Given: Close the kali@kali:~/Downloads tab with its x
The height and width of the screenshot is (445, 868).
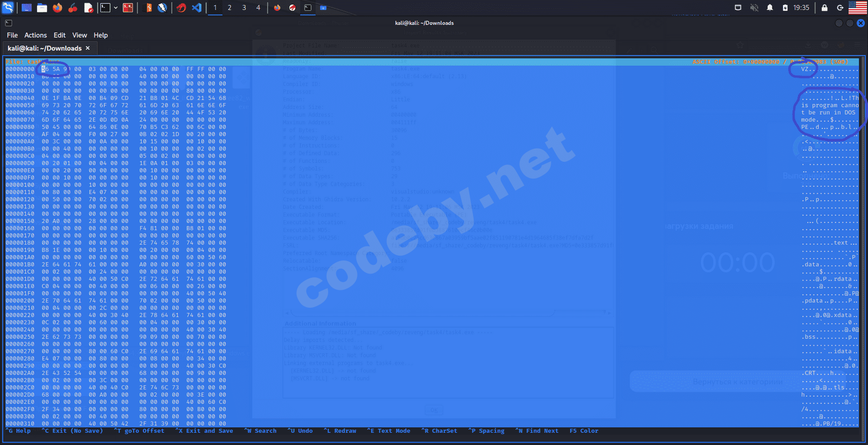Looking at the screenshot, I should (88, 48).
